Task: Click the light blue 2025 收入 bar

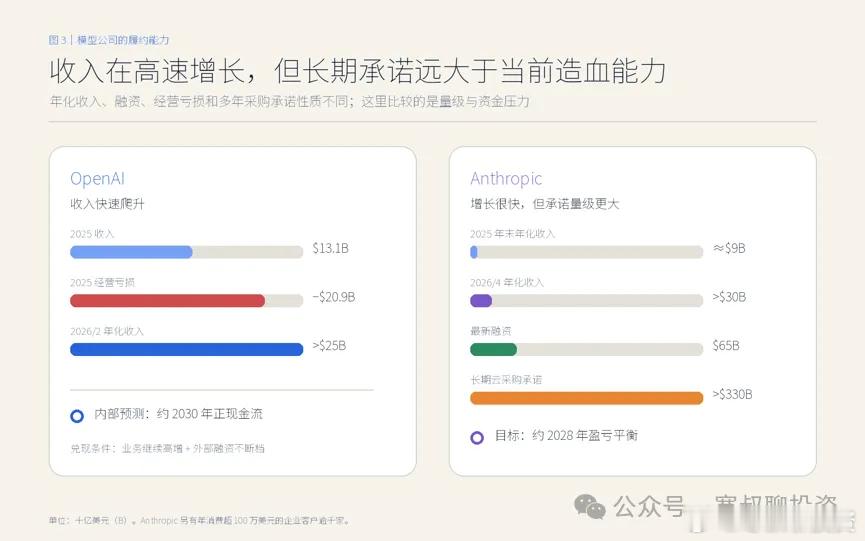Action: coord(131,252)
